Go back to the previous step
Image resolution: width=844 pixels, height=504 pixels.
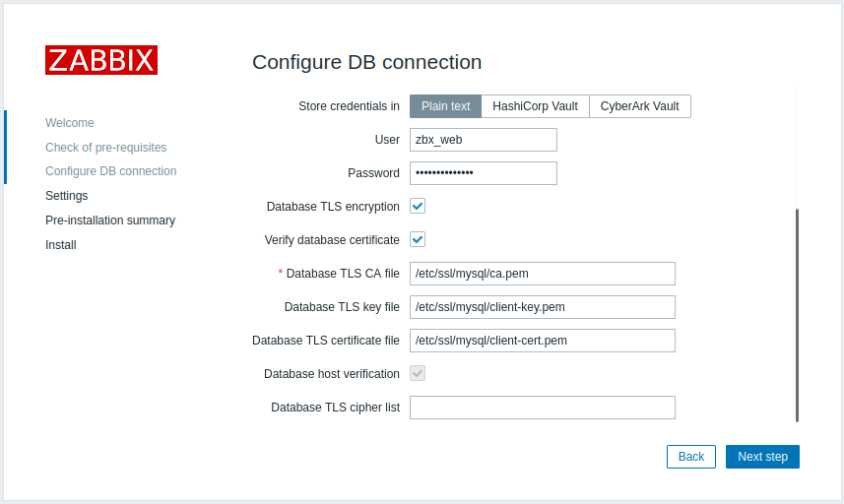[691, 457]
